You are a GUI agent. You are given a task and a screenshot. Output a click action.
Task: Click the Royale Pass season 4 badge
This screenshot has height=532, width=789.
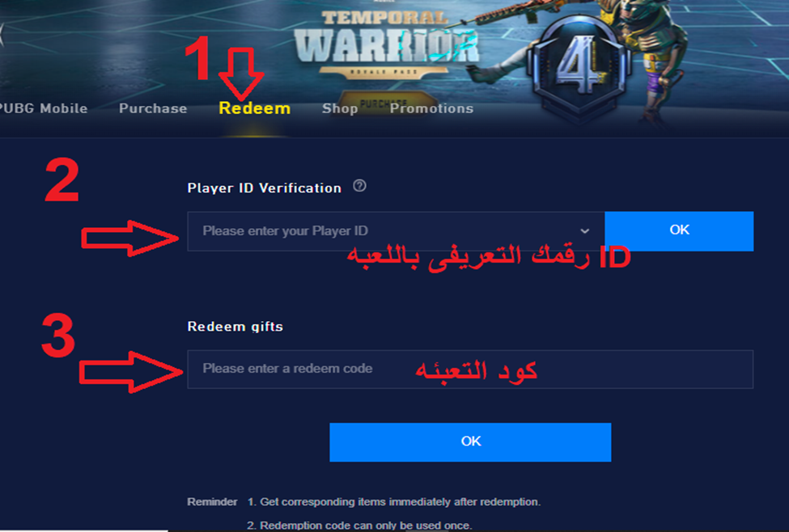click(579, 66)
